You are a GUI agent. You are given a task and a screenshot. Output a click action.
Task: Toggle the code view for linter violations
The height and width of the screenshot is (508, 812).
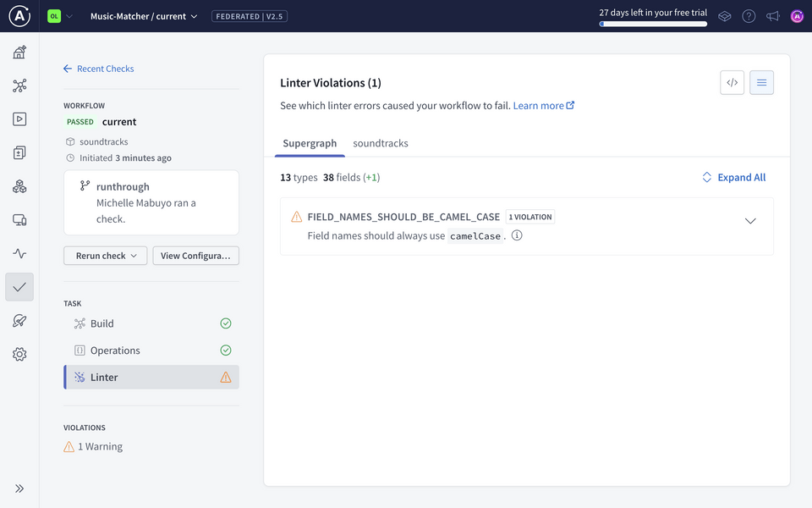click(732, 82)
